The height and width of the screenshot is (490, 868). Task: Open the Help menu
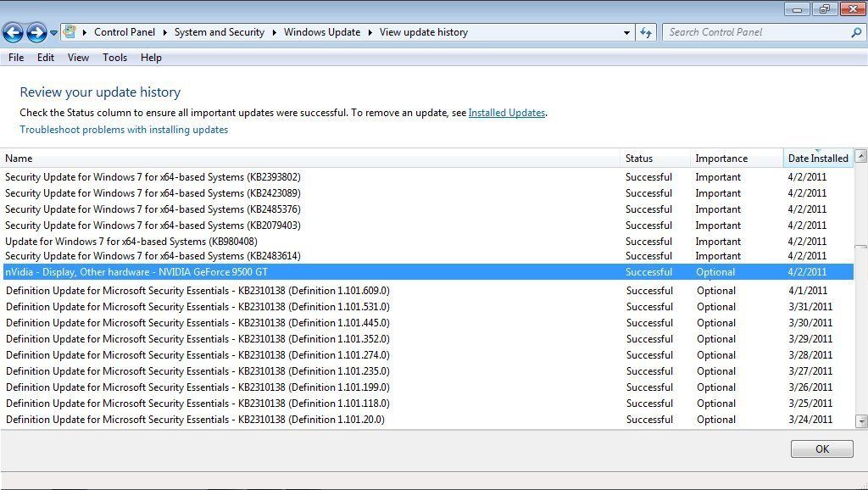151,58
